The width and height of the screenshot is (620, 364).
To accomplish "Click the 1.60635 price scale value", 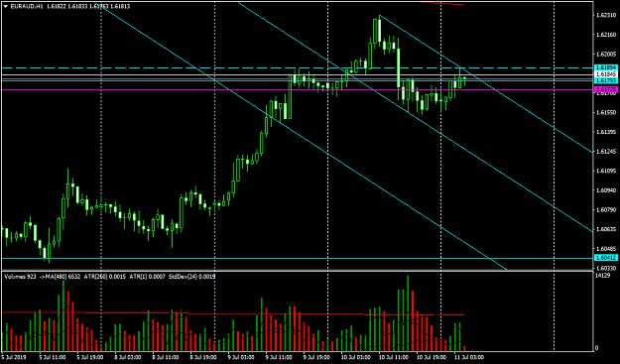I will coord(606,229).
